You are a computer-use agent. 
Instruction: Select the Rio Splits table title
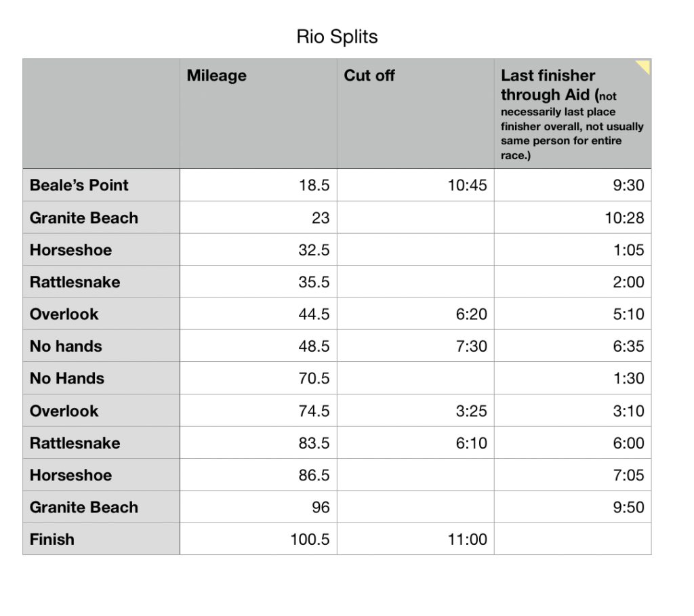(337, 37)
